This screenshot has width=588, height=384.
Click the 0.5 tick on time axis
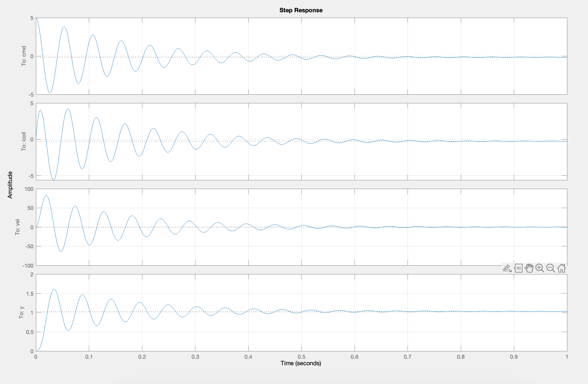pyautogui.click(x=301, y=357)
